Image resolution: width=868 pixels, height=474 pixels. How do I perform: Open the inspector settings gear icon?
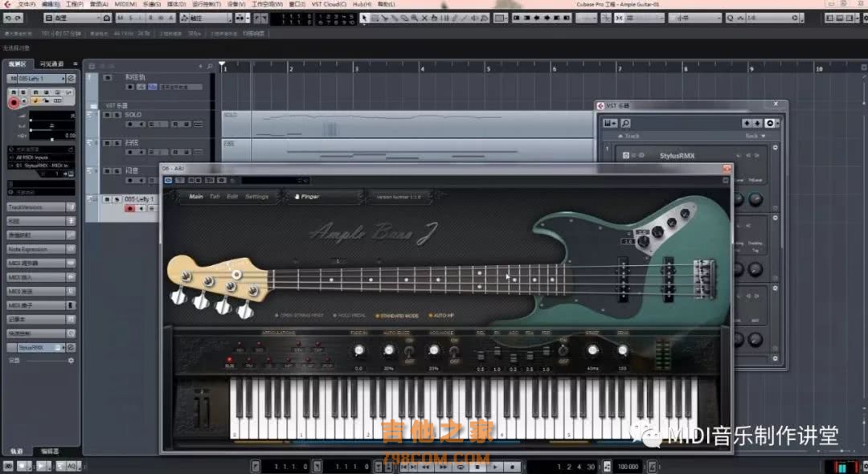tap(71, 361)
